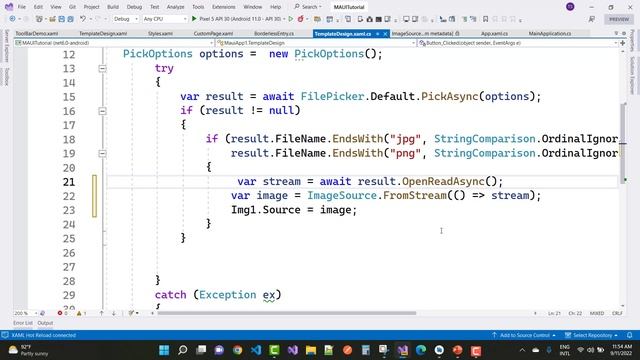Click the PREVIEW button
The image size is (640, 360).
tap(619, 19)
